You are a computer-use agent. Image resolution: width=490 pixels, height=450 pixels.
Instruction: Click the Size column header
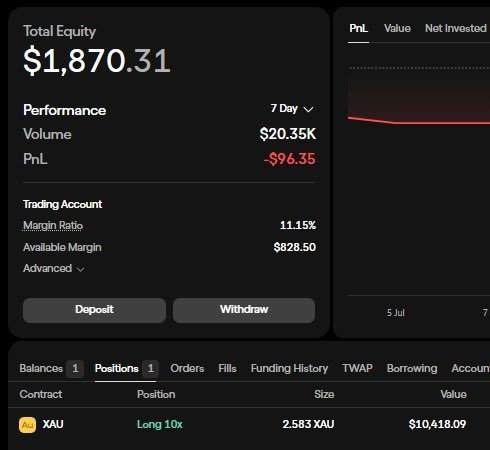tap(324, 394)
